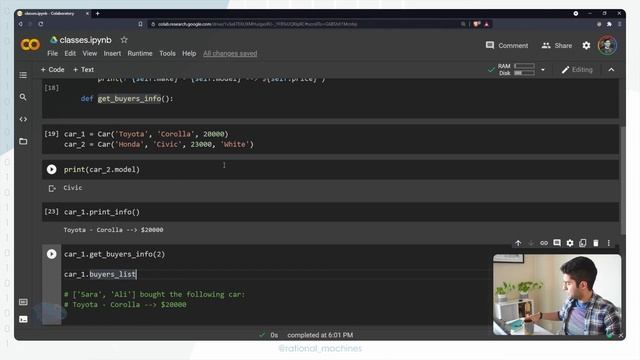Click 'Toyota - Corolla --> $20000' output text
Screen dimensions: 640x360
pyautogui.click(x=113, y=230)
